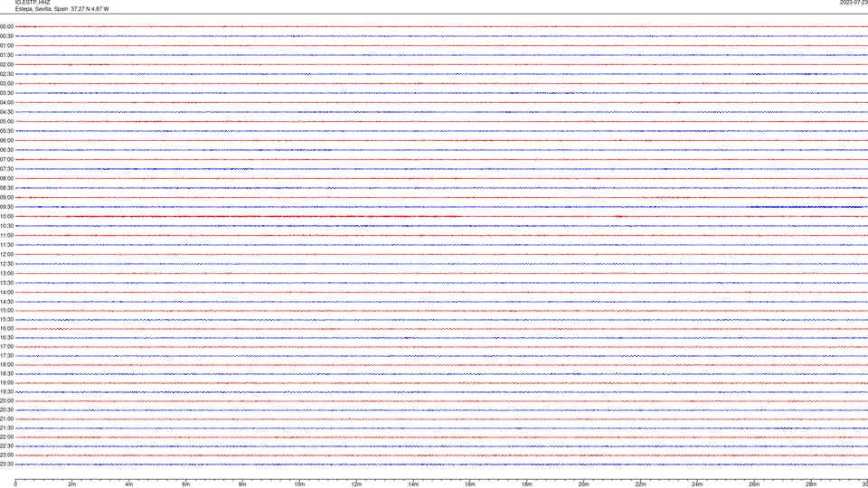
Task: Select the 06:30 time row label
Action: (6, 150)
